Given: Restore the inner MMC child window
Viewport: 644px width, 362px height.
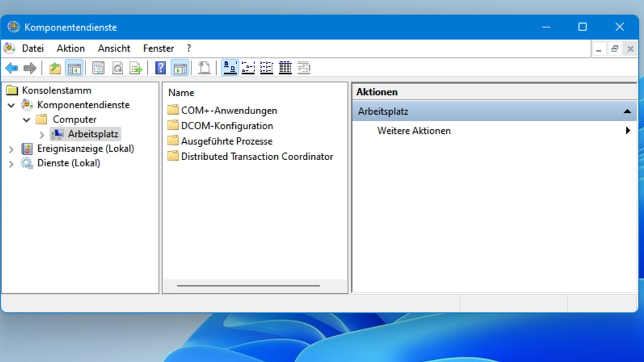Looking at the screenshot, I should tap(615, 49).
